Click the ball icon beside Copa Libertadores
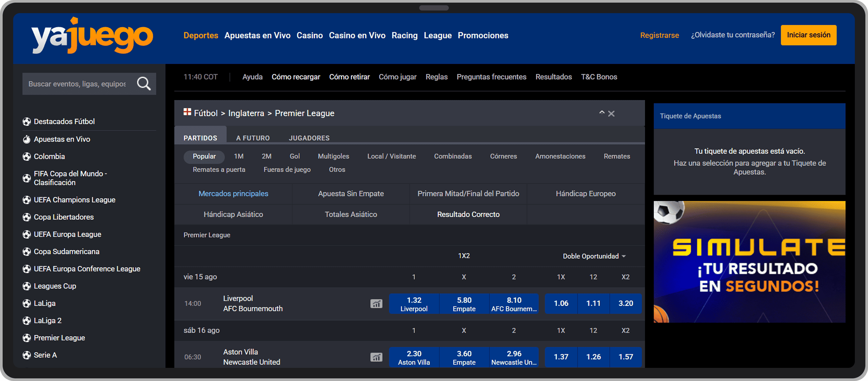This screenshot has width=868, height=381. 27,217
